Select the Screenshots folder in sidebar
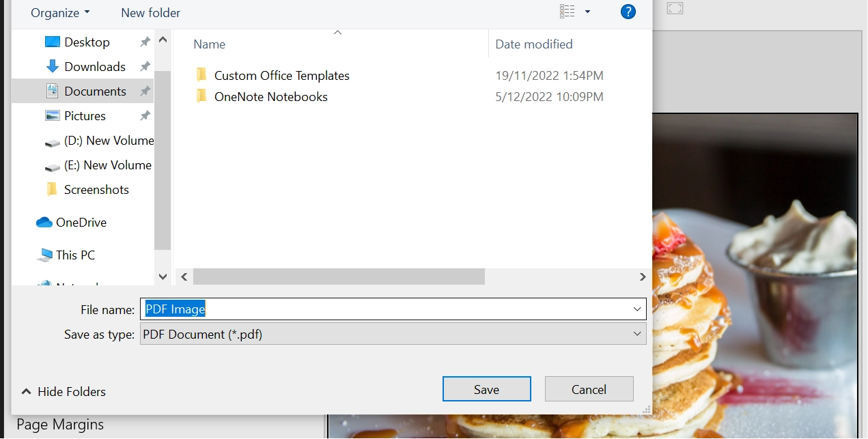The image size is (868, 439). [96, 189]
